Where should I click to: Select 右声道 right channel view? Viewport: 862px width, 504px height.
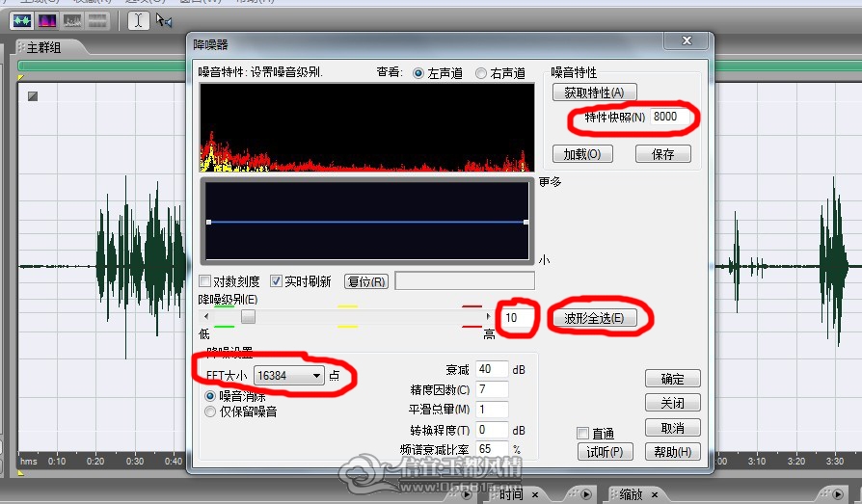[481, 73]
